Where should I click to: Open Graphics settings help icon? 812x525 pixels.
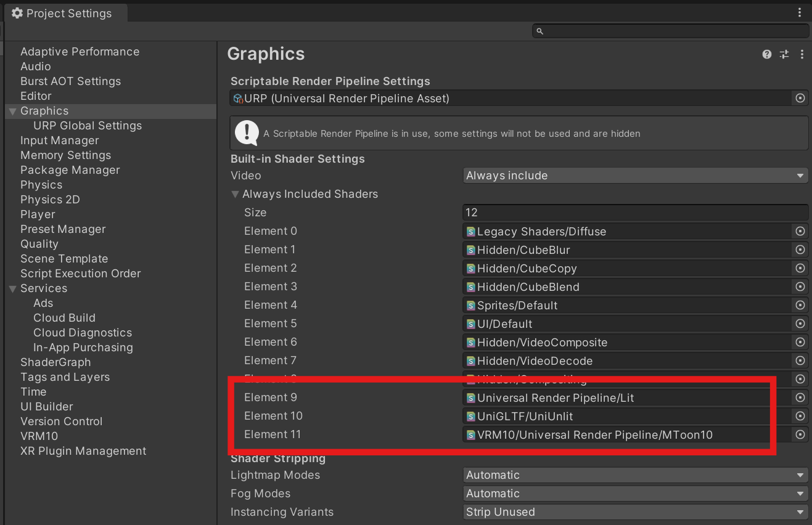[767, 54]
